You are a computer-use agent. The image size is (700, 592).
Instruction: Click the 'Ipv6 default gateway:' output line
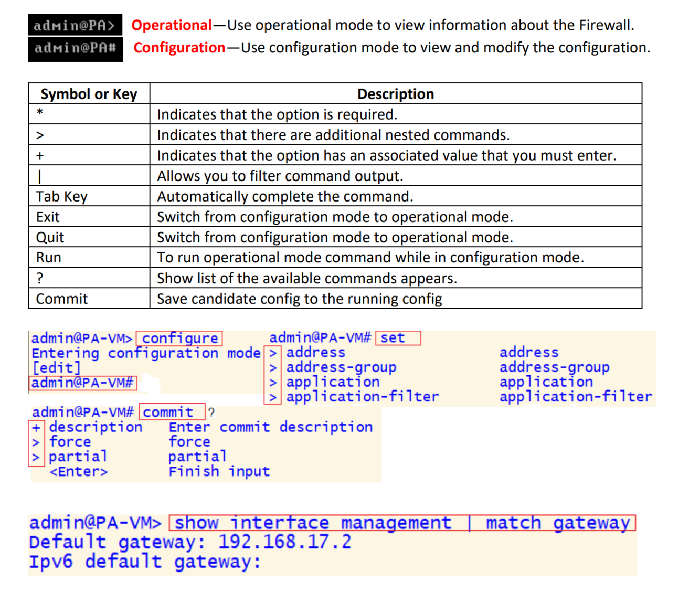pyautogui.click(x=145, y=562)
